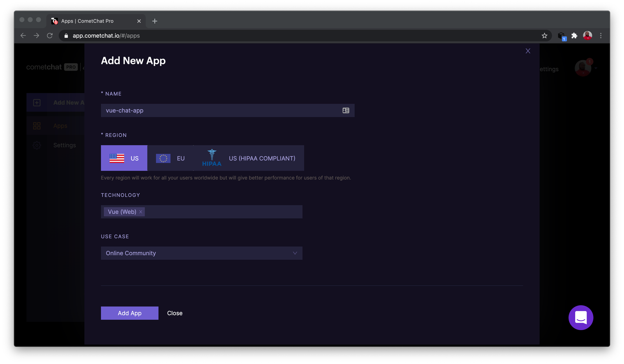Select the Apps | CometChat Pro tab

tap(96, 21)
